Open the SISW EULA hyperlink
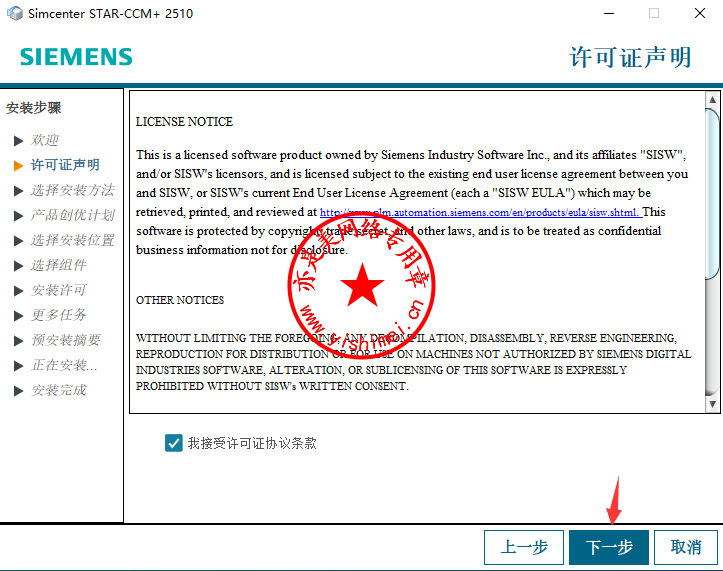This screenshot has height=571, width=723. [x=480, y=212]
